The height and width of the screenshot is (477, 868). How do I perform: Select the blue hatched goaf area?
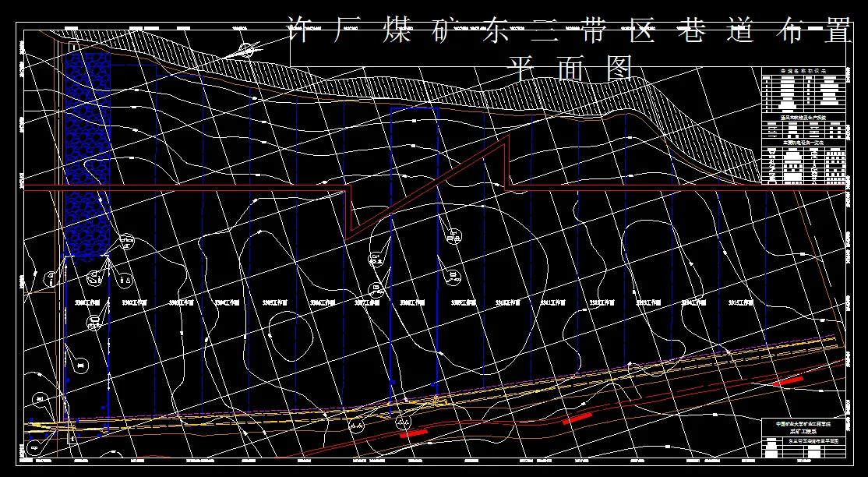coord(87,155)
